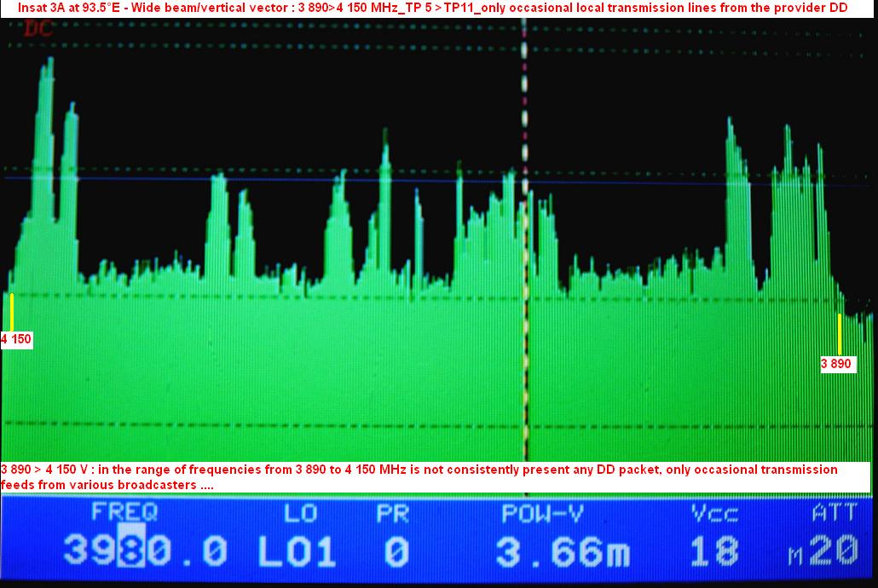Select the Vcc label

pyautogui.click(x=713, y=513)
